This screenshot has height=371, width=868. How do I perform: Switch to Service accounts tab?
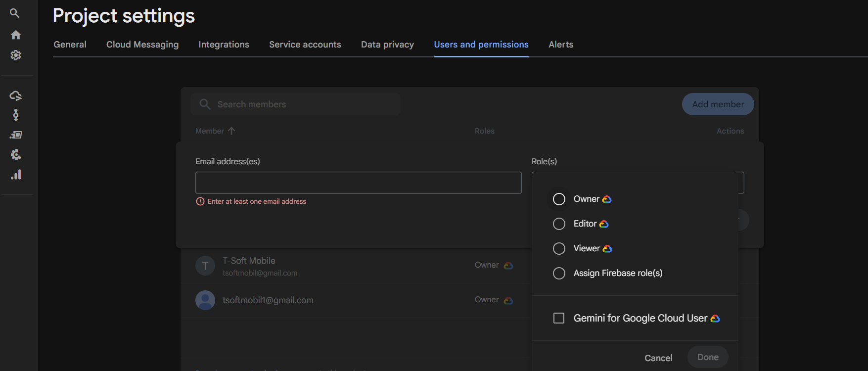(x=305, y=45)
